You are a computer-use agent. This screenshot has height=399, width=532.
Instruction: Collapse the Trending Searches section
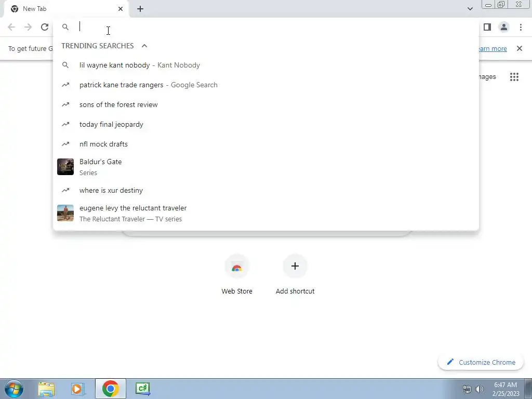click(x=144, y=46)
